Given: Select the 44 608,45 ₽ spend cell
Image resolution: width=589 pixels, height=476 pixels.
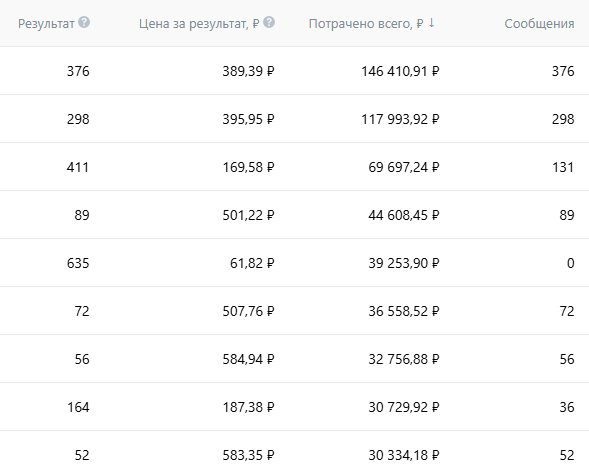Looking at the screenshot, I should point(404,215).
